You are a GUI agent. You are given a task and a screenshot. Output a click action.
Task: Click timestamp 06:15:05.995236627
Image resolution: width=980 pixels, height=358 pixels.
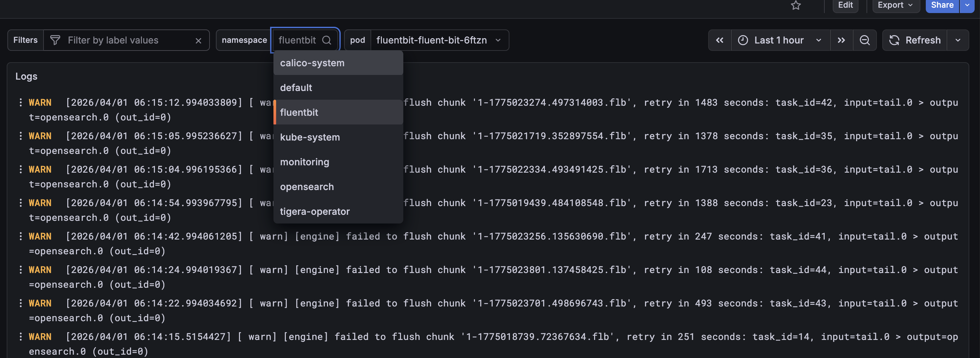point(154,136)
